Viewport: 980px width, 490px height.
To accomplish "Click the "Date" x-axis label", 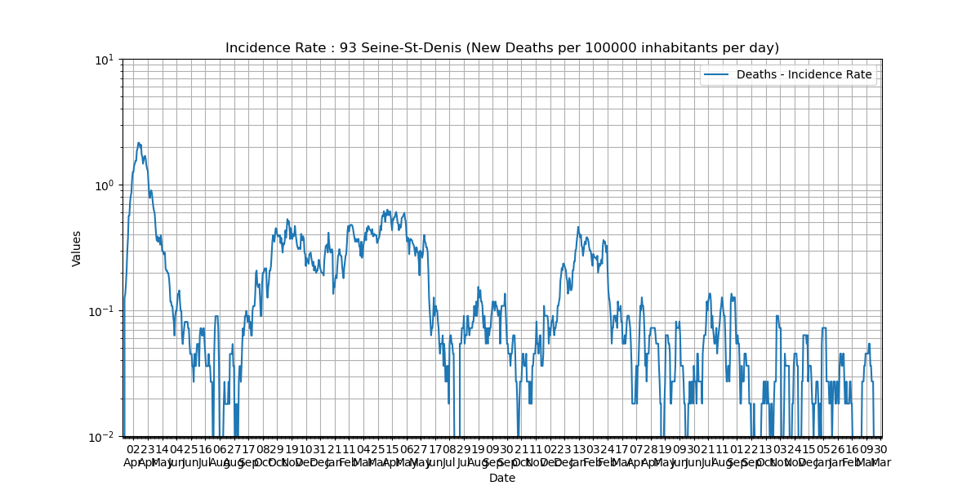I will tap(502, 478).
